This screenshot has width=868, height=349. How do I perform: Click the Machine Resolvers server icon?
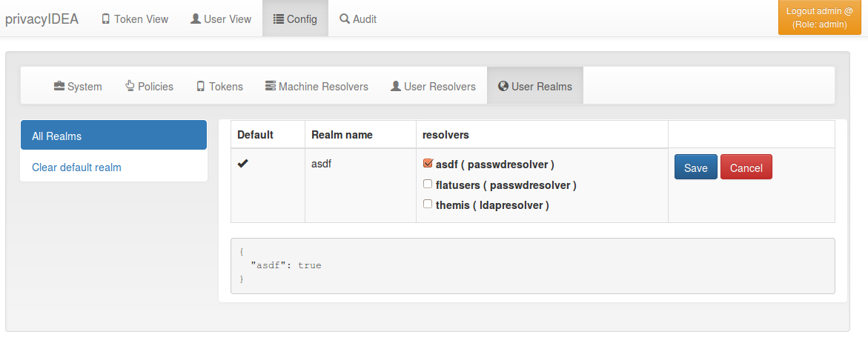(270, 86)
